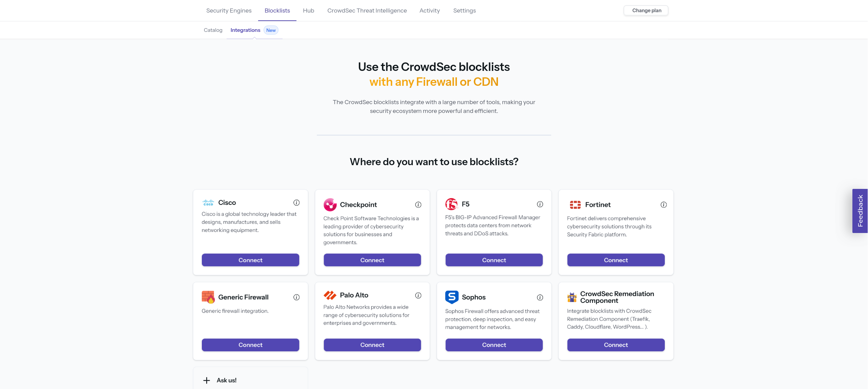Open the Activity menu item

(429, 10)
